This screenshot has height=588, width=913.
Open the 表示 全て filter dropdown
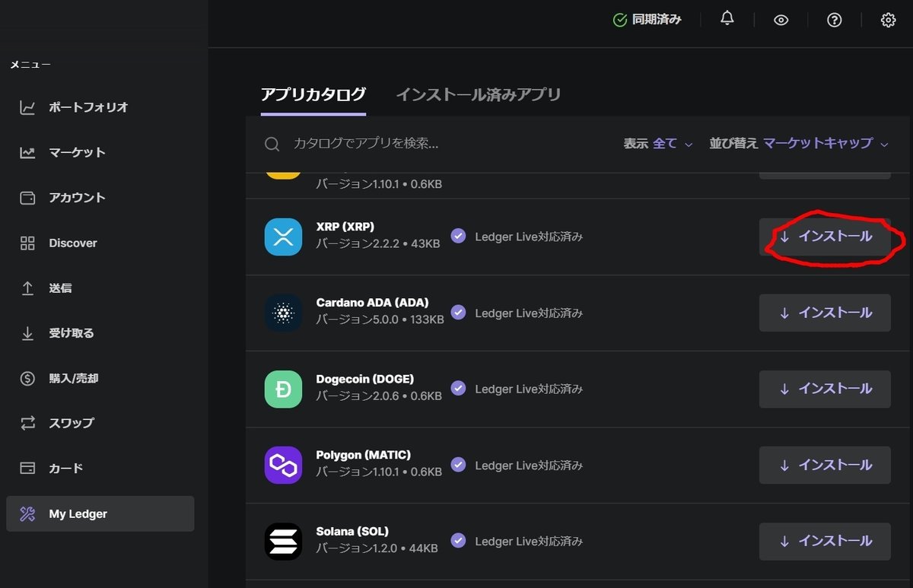coord(658,143)
